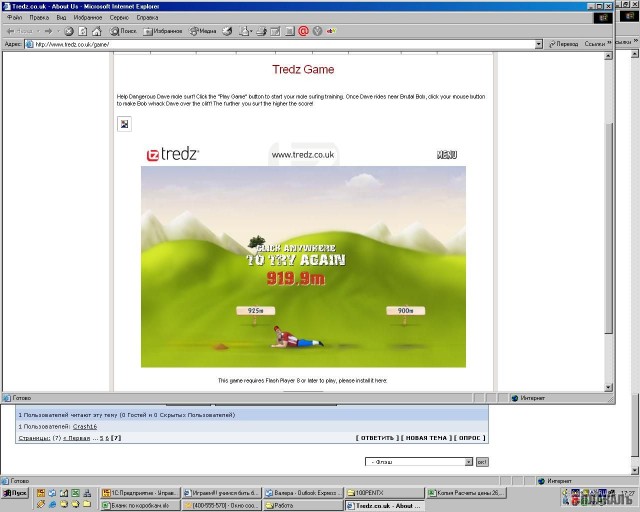Switch to Бланк по коробкам.xls taskbar button
The image size is (640, 512).
(140, 505)
